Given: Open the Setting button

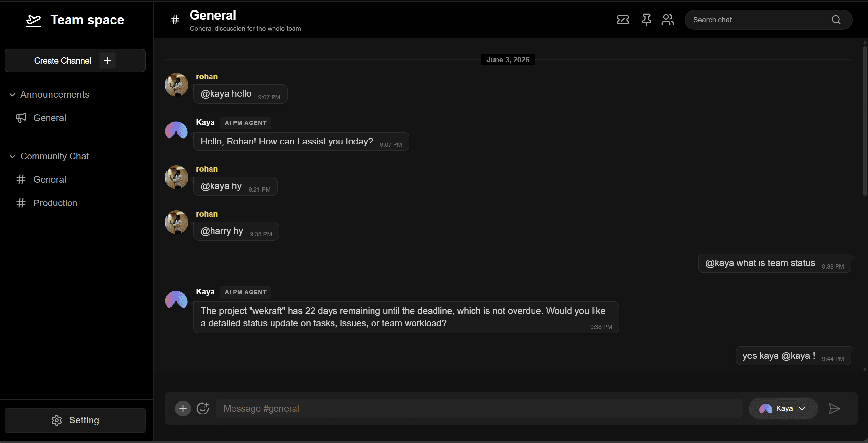Looking at the screenshot, I should click(75, 420).
